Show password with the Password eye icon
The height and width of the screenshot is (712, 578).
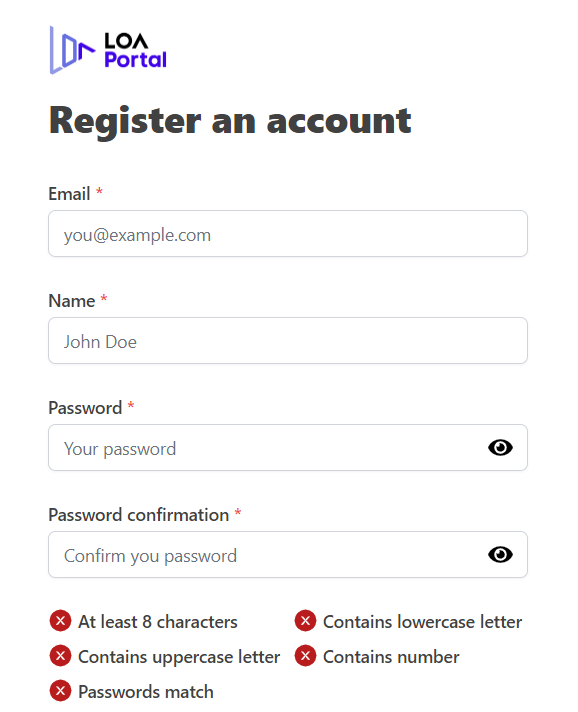point(500,448)
